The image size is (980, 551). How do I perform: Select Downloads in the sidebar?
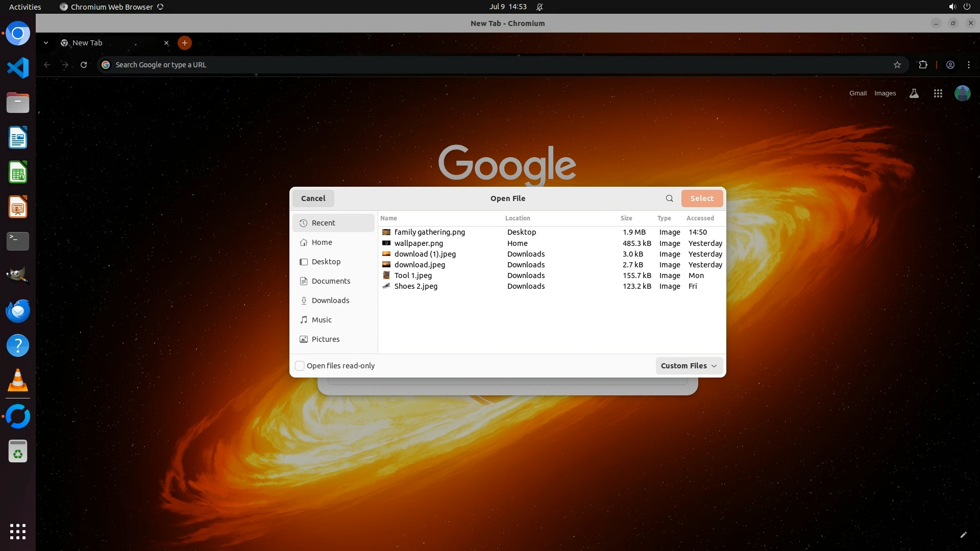coord(330,300)
